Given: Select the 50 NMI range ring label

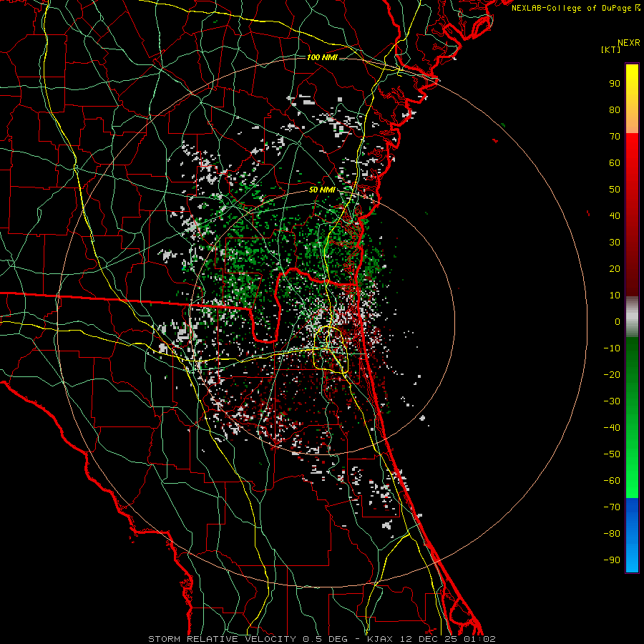Looking at the screenshot, I should pyautogui.click(x=322, y=190).
